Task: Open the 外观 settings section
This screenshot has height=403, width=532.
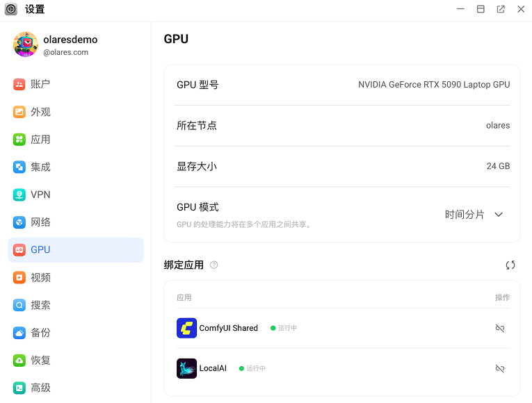Action: (x=75, y=112)
